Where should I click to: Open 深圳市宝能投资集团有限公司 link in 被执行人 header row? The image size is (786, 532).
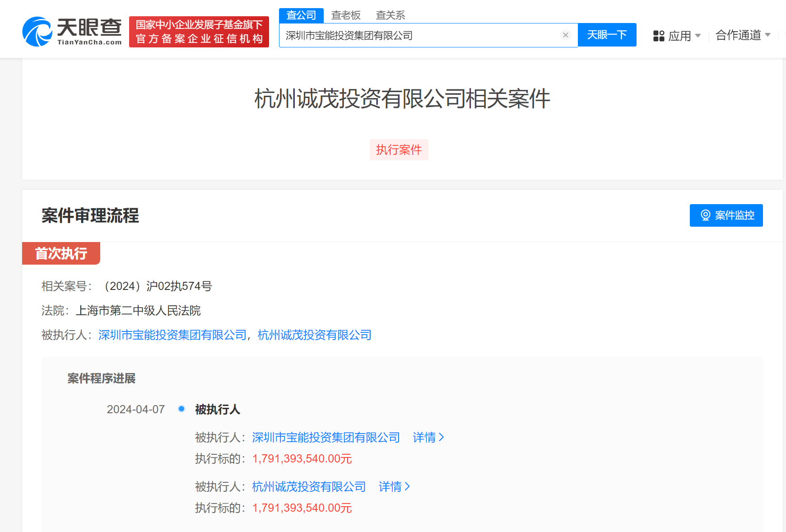click(172, 335)
